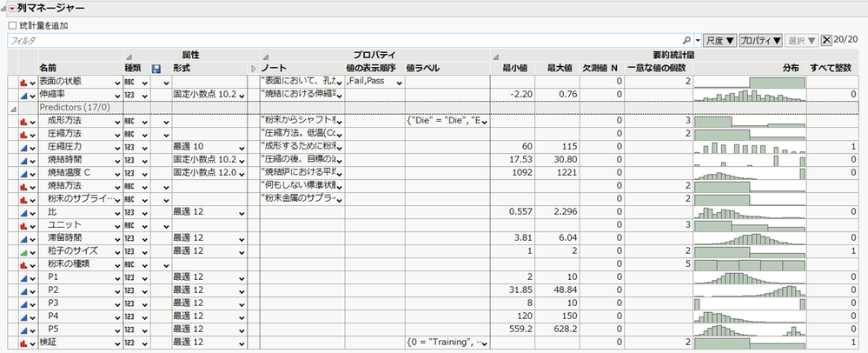Viewport: 868px width, 353px height.
Task: Select the ユニット column name
Action: pyautogui.click(x=64, y=225)
